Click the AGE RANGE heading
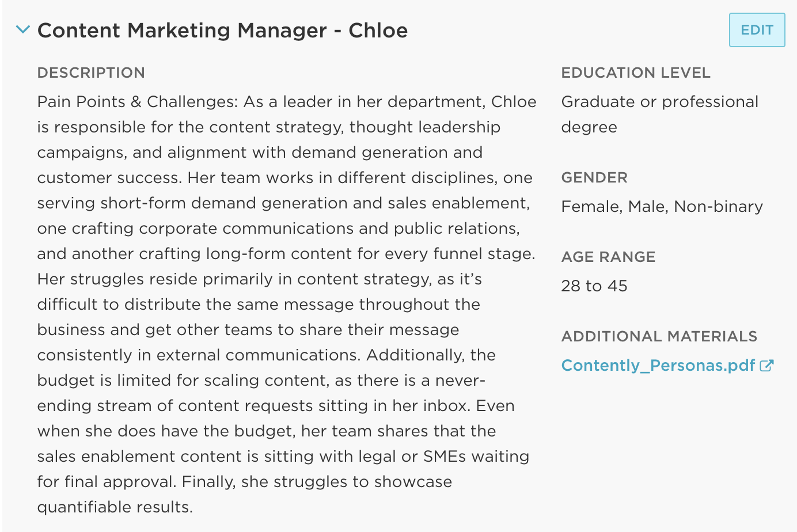This screenshot has width=797, height=532. coord(608,257)
